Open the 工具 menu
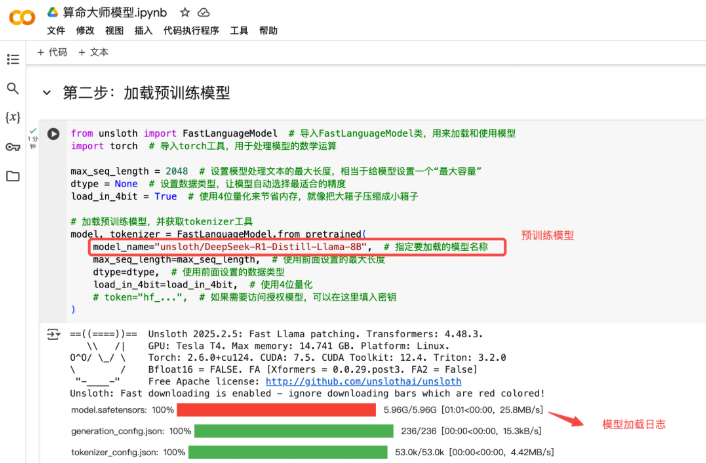Screen dimensions: 706x463 (x=239, y=31)
